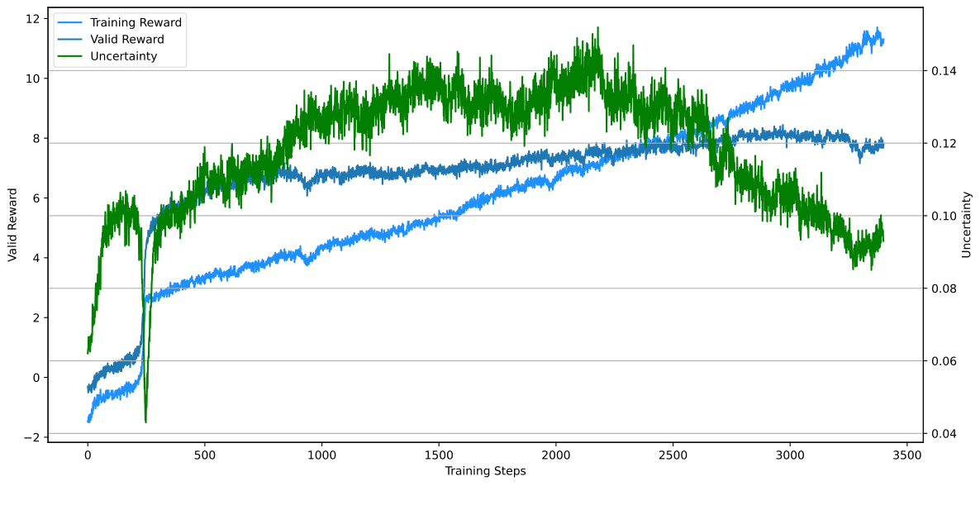Click the green curve's lowest dip point
Viewport: 980px width, 510px height.
pyautogui.click(x=145, y=421)
